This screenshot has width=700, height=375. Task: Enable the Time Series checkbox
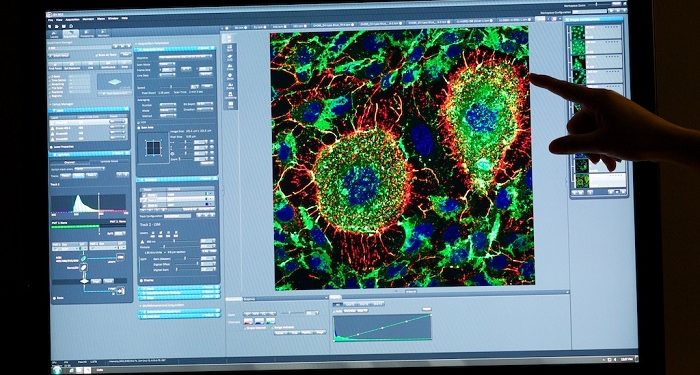click(49, 80)
